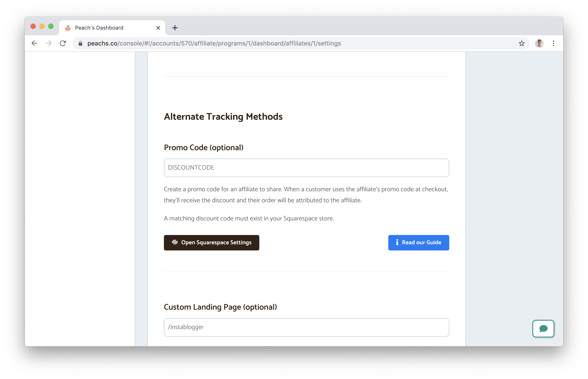Click Read our Guide

(x=418, y=243)
